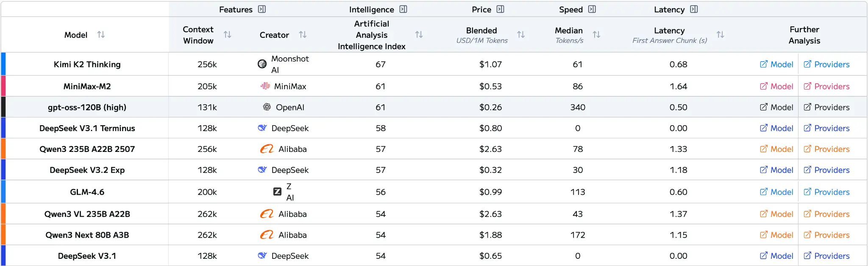
Task: Select the Qwen3 235B A22B 2507 row name
Action: coord(87,149)
